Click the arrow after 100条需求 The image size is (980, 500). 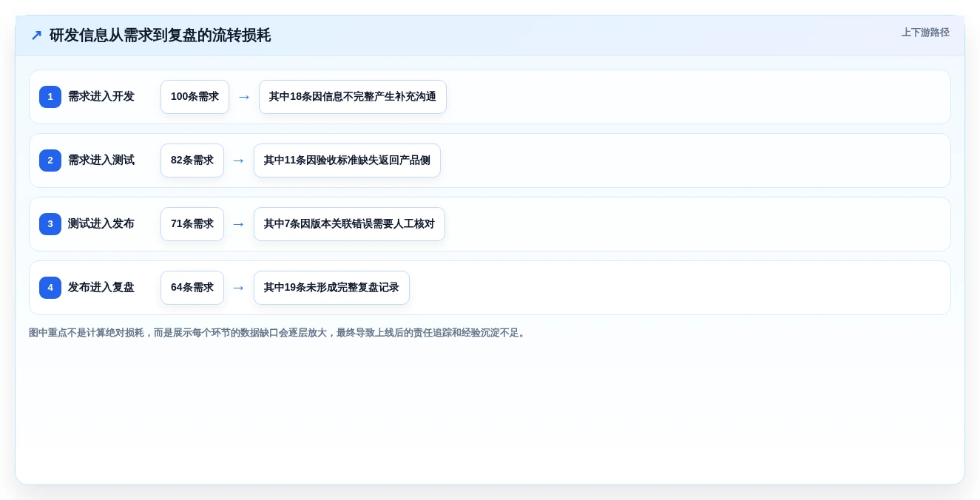(244, 97)
